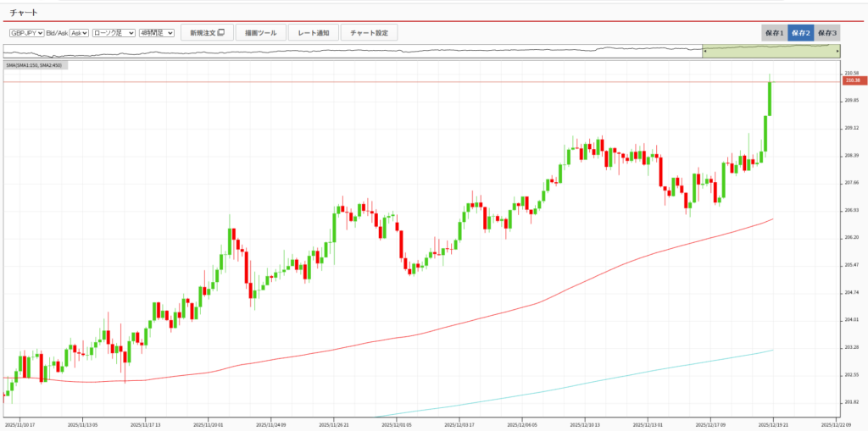This screenshot has width=868, height=431.
Task: Switch to the 保存1 saved layout
Action: 773,33
